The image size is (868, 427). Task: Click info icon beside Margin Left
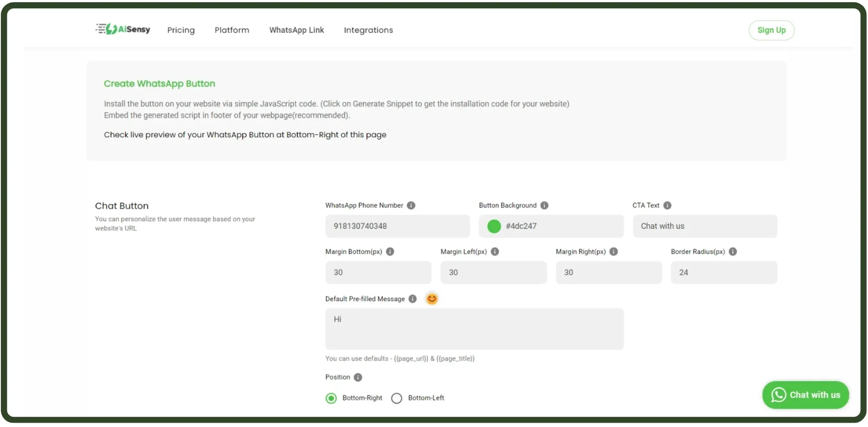(x=495, y=251)
